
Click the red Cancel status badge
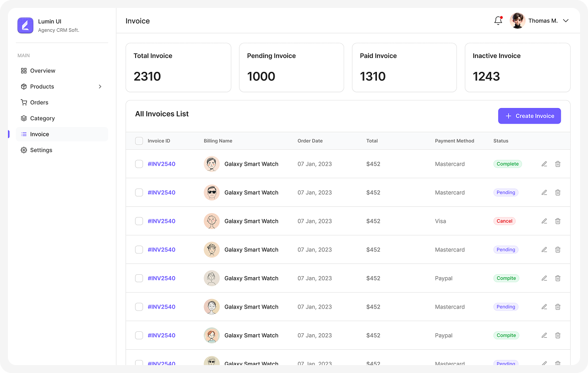pyautogui.click(x=504, y=221)
